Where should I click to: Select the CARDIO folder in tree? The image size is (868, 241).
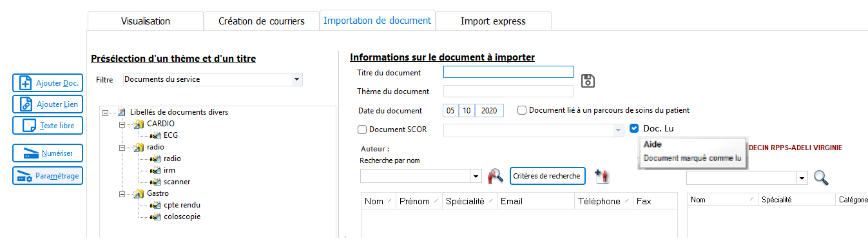point(160,123)
